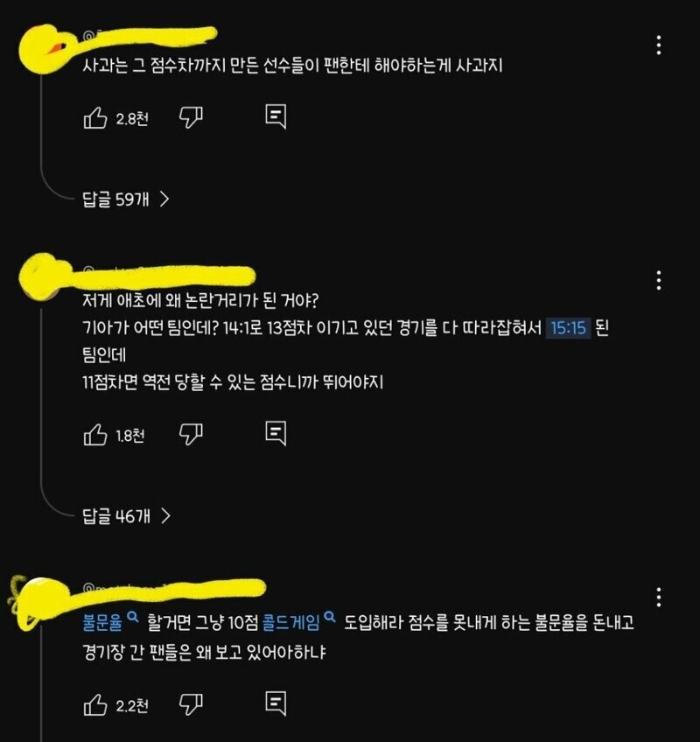Expand 답글 59개 replies
700x742 pixels.
tap(126, 199)
